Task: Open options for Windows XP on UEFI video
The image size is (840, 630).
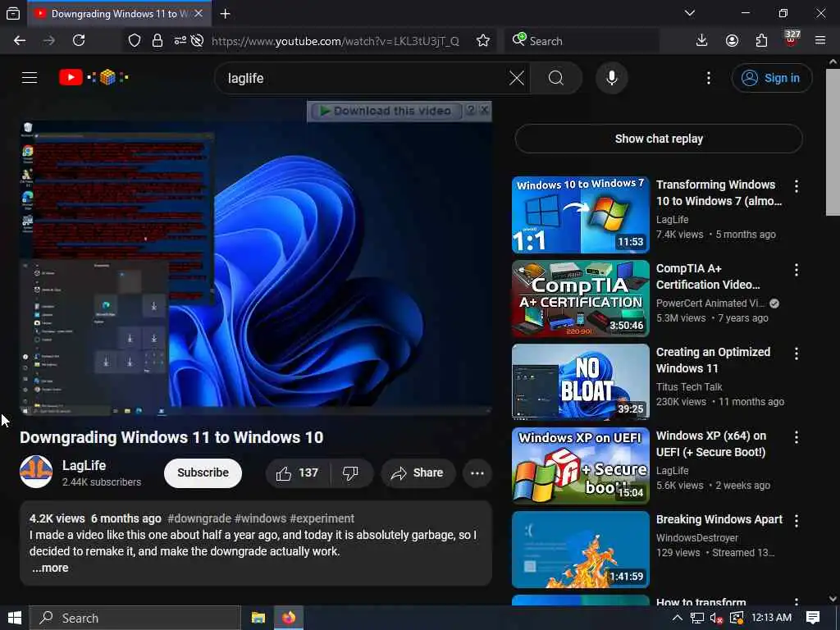Action: point(796,437)
